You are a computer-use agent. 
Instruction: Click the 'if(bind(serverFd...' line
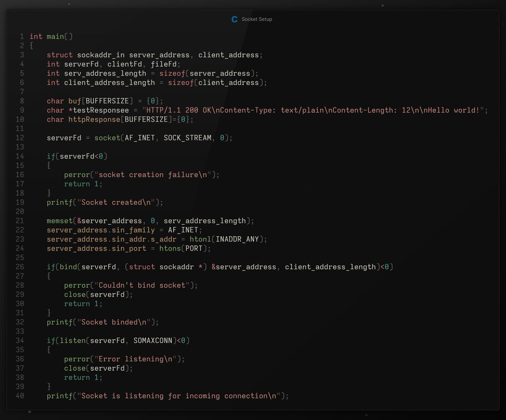[220, 267]
